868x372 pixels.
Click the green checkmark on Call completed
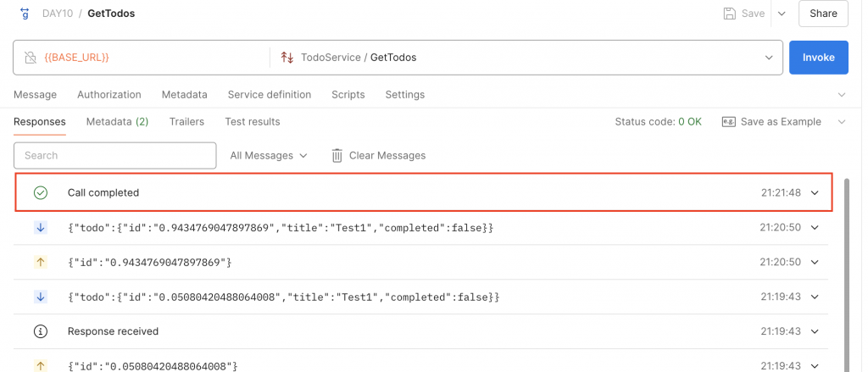point(40,192)
